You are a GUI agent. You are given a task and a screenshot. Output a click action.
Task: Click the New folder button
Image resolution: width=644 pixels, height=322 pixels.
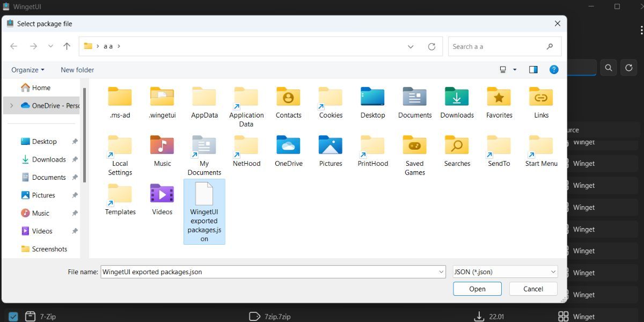(77, 70)
